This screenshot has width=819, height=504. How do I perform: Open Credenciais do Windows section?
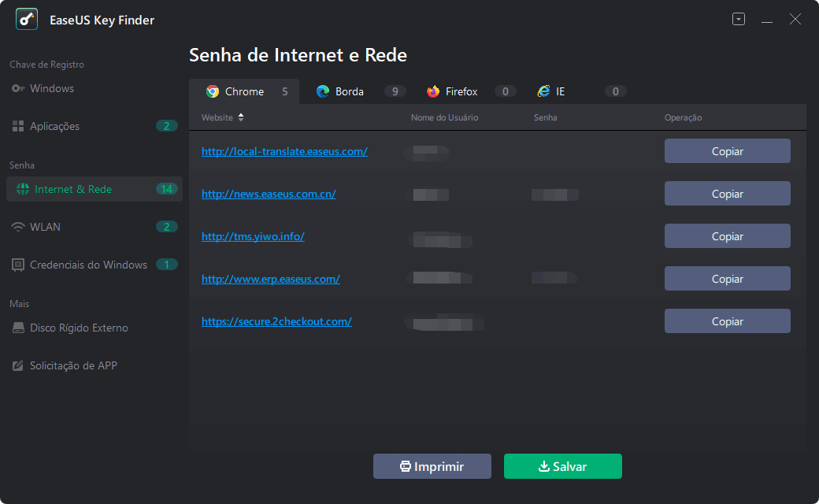pos(94,265)
